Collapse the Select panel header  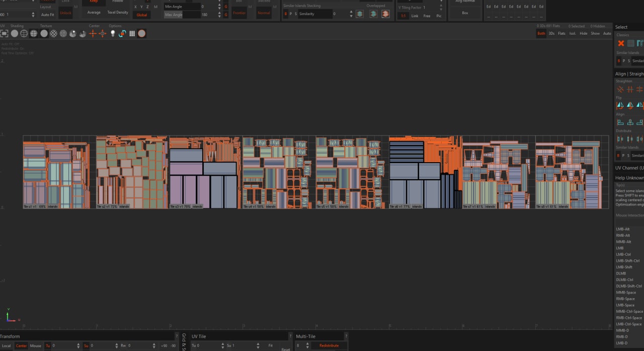(629, 27)
